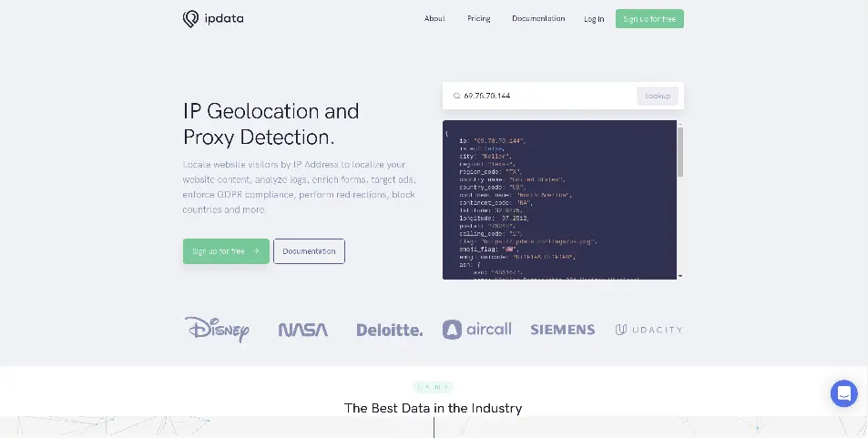Click the Siemens logo
Viewport: 868px width, 438px height.
tap(563, 330)
